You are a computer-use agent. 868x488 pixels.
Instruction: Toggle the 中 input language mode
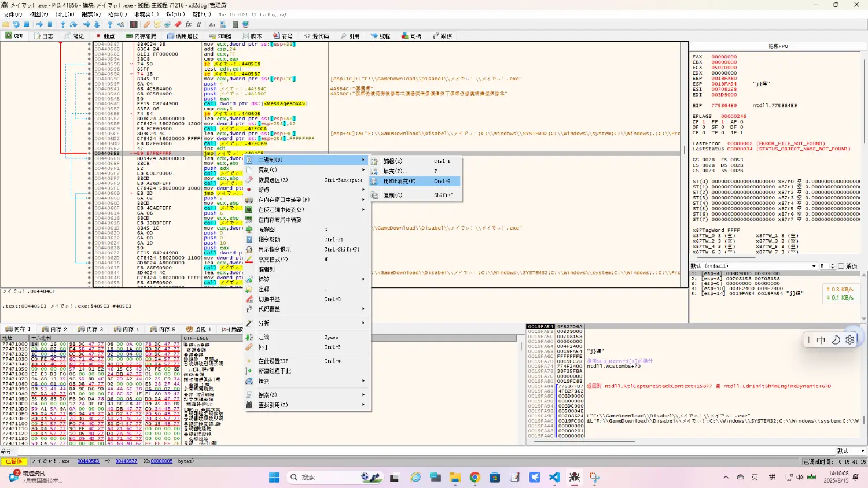(x=821, y=340)
